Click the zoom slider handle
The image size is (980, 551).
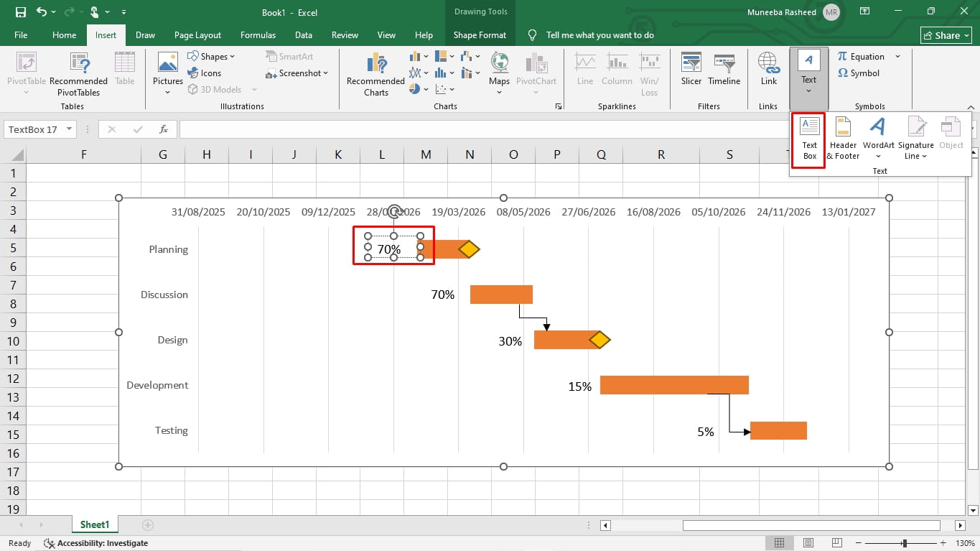[905, 543]
